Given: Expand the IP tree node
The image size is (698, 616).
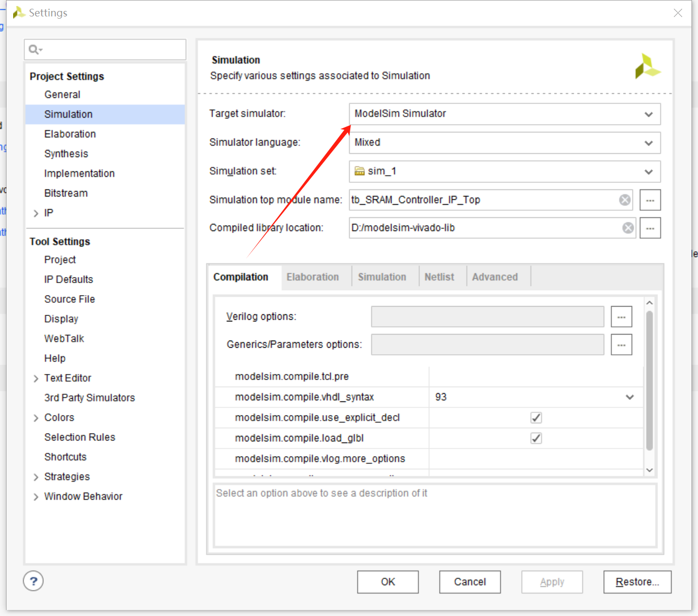Looking at the screenshot, I should coord(36,213).
